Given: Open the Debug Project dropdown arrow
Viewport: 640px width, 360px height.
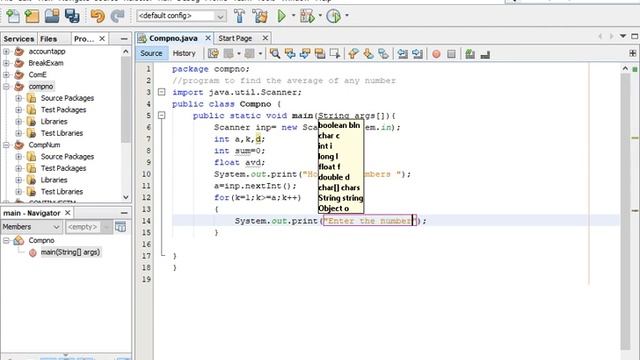Looking at the screenshot, I should click(x=320, y=16).
